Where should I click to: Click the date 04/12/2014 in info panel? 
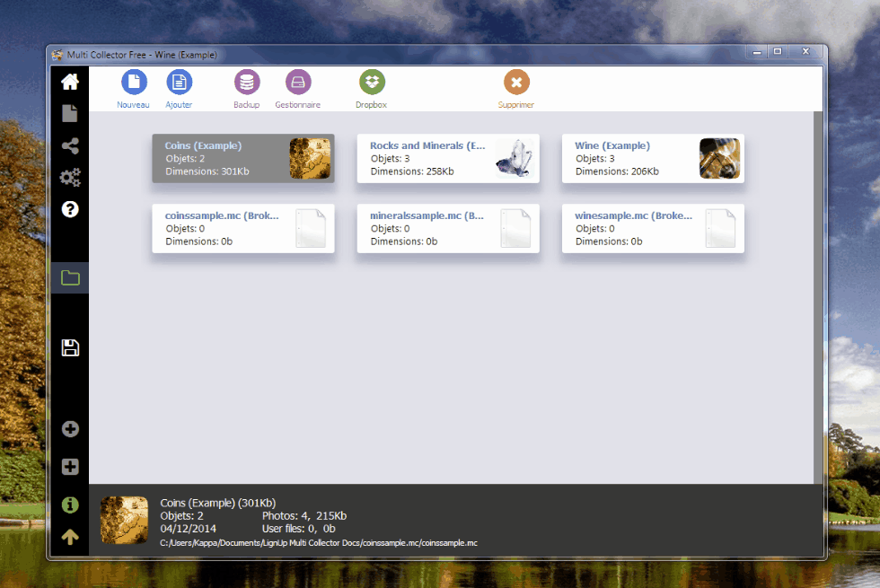tap(188, 529)
